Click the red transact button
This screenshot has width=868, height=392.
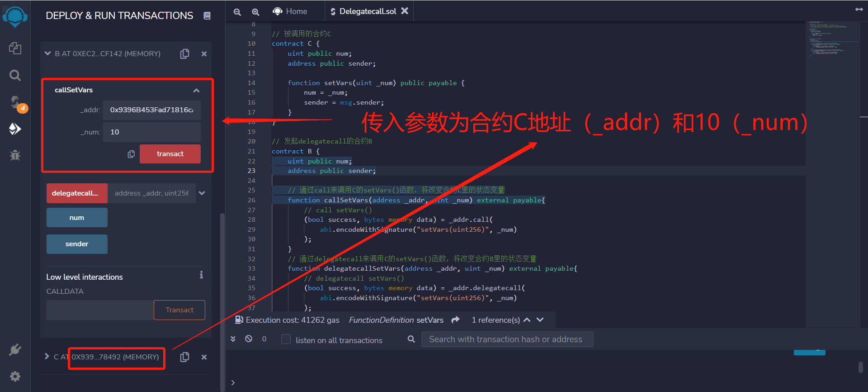coord(170,154)
